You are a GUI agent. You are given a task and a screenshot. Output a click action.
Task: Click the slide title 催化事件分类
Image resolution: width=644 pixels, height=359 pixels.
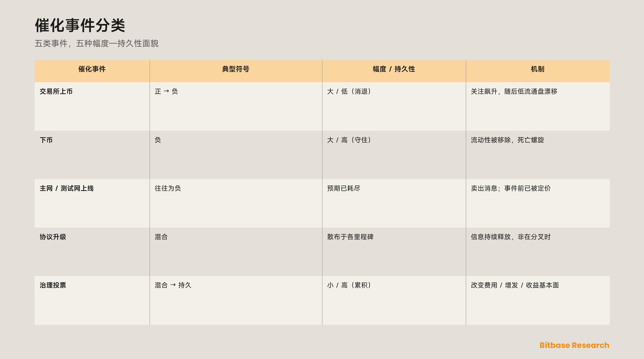[x=80, y=25]
